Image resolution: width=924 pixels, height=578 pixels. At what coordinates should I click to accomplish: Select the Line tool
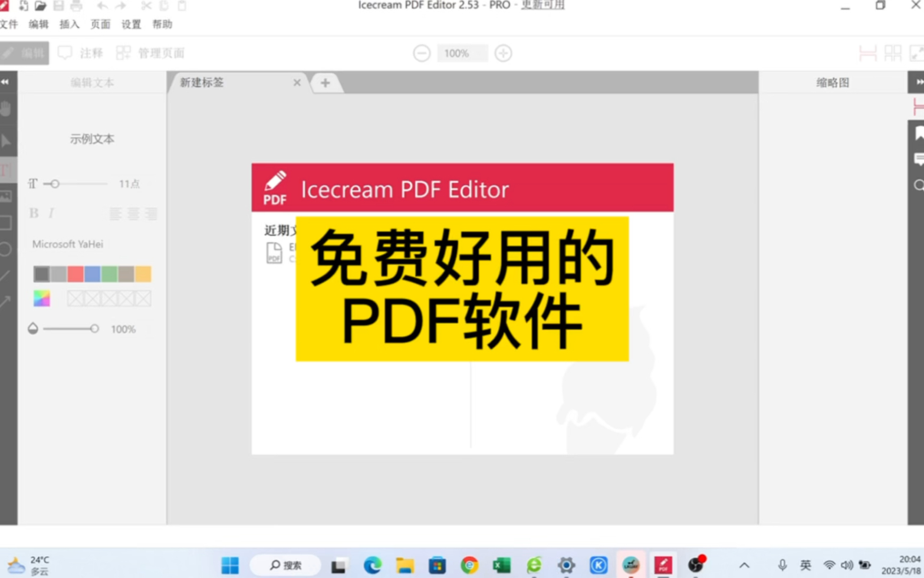[6, 275]
